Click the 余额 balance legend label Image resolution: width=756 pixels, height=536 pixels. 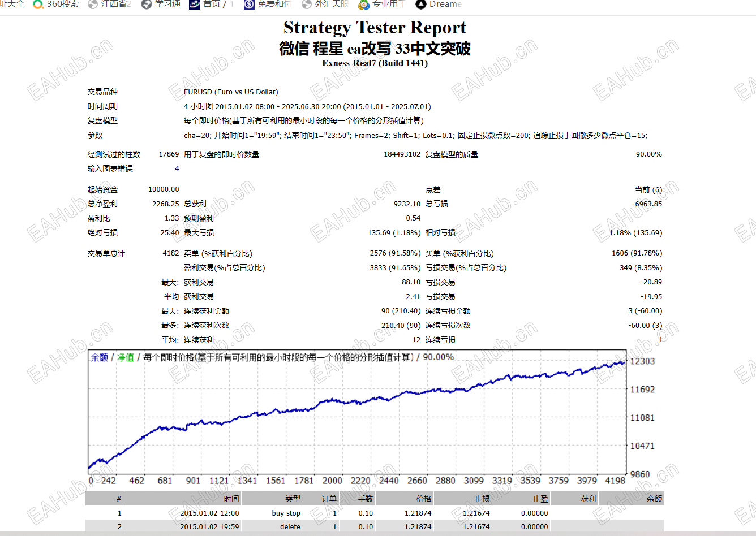click(x=100, y=357)
